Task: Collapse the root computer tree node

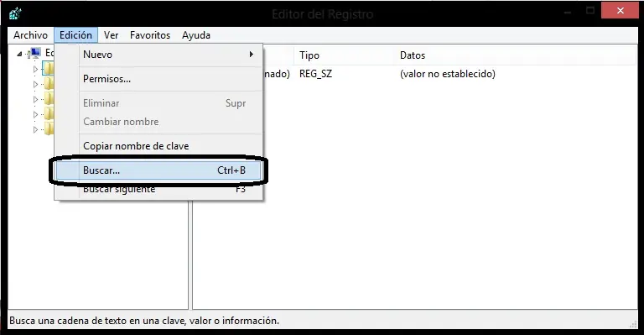Action: click(x=19, y=54)
